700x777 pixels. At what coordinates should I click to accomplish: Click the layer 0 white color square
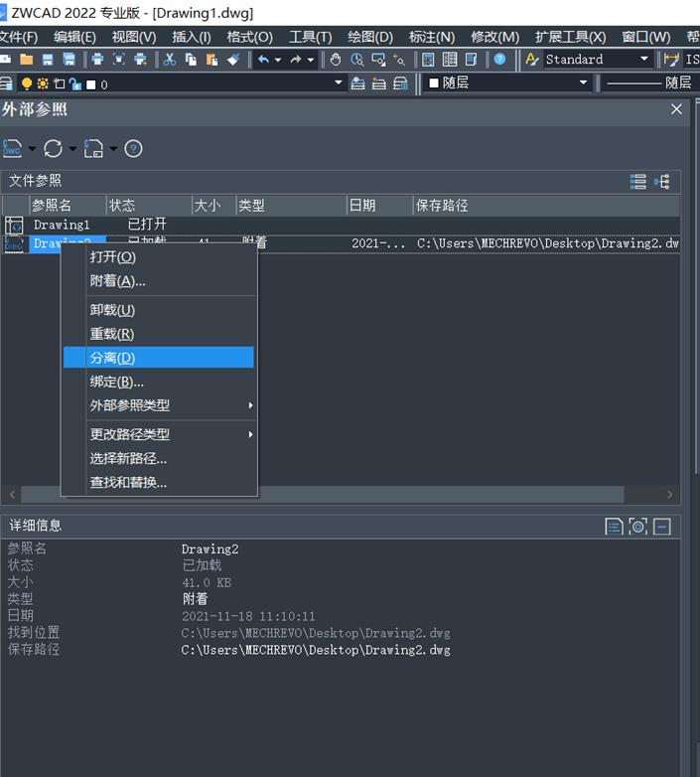point(90,84)
